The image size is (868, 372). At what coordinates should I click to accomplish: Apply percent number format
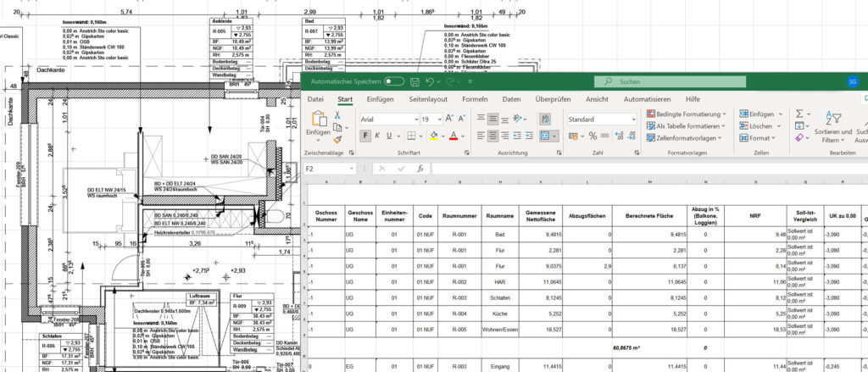[593, 136]
